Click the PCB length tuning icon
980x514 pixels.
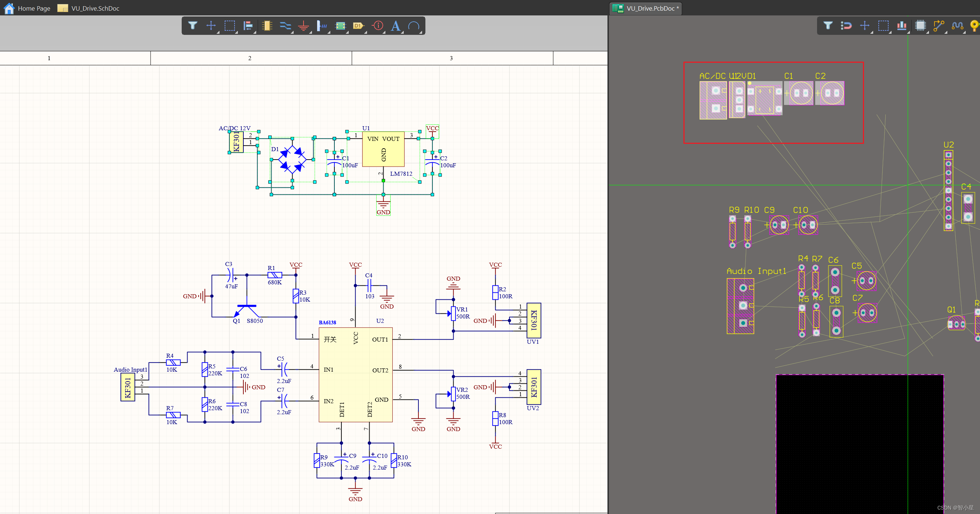point(957,25)
